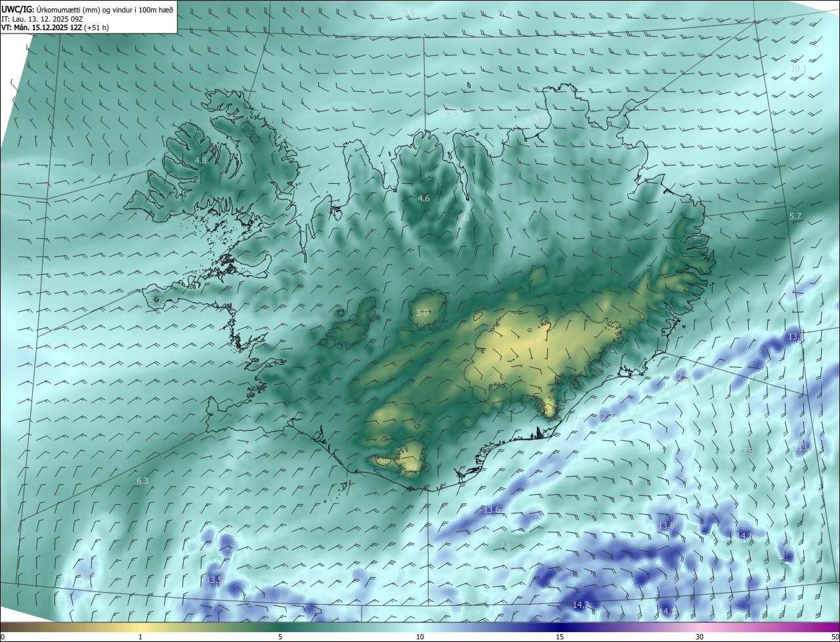840x642 pixels.
Task: Click the 4.8 value over the Westfjords
Action: (x=201, y=160)
